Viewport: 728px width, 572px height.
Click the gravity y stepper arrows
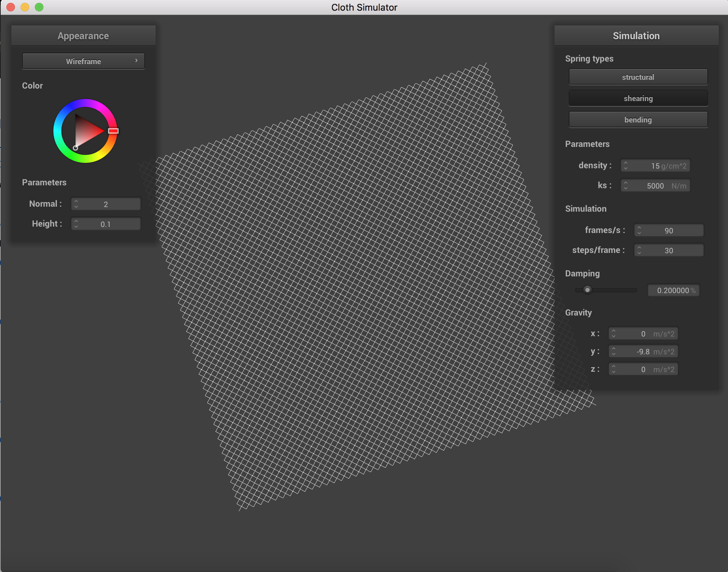(614, 351)
